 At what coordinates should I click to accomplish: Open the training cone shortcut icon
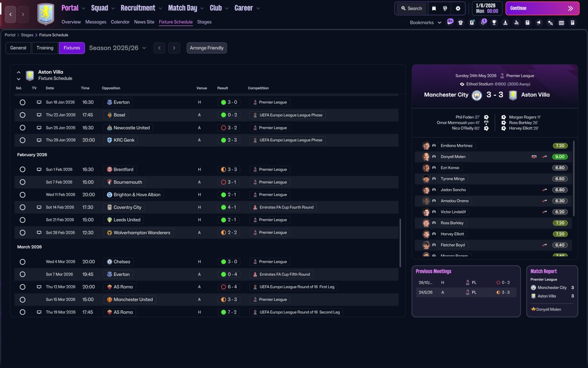click(505, 23)
